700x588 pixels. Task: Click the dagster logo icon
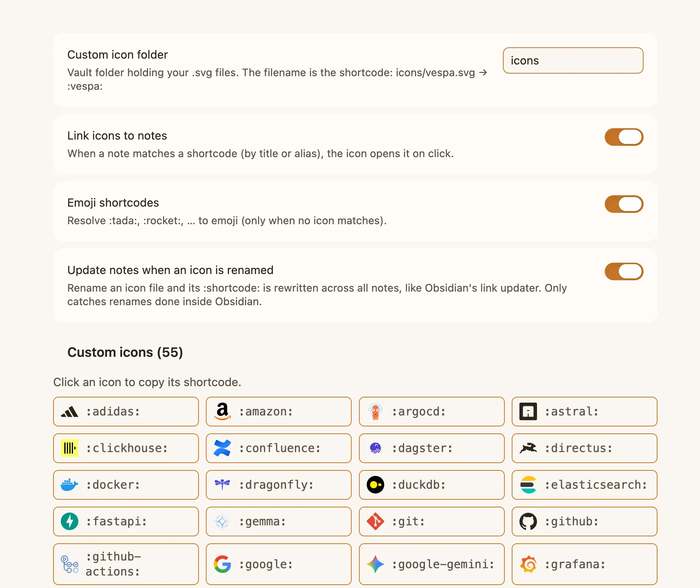click(375, 448)
